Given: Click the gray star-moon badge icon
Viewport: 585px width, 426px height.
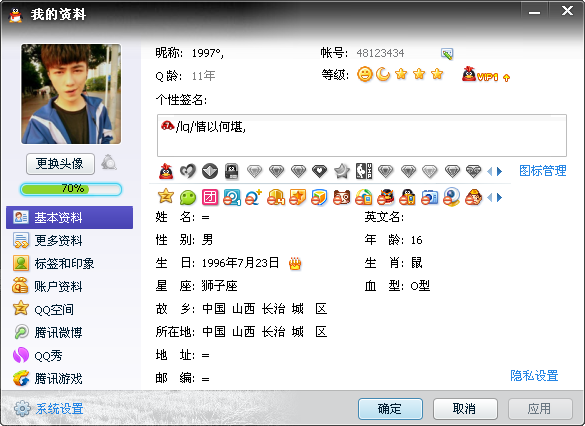Looking at the screenshot, I should (x=341, y=171).
